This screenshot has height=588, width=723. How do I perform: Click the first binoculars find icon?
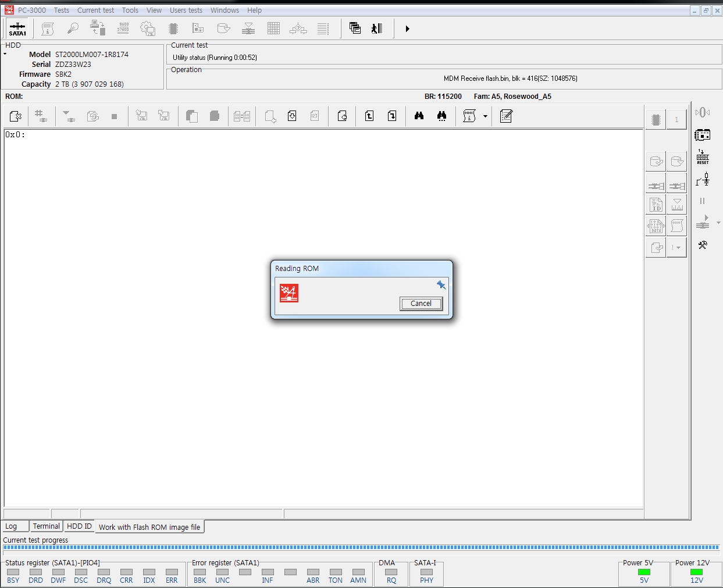pos(419,116)
